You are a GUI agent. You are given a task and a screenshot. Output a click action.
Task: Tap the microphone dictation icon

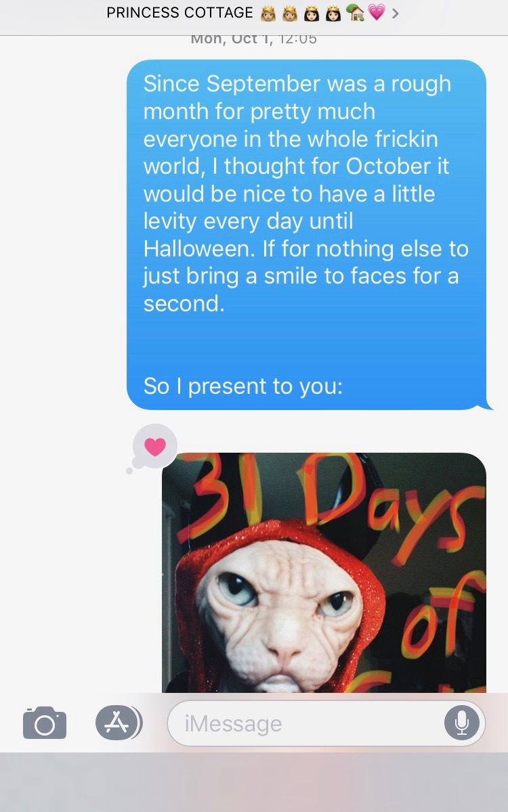tap(462, 723)
